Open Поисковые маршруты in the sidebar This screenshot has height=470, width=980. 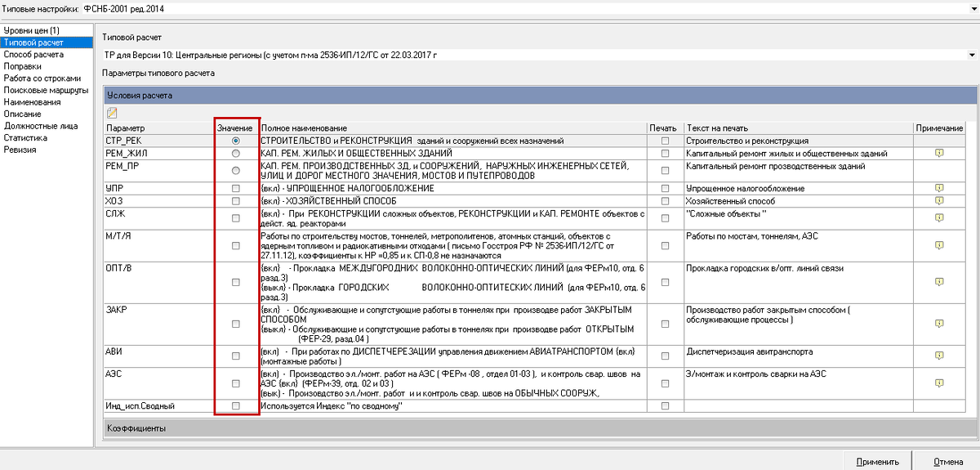(x=47, y=90)
